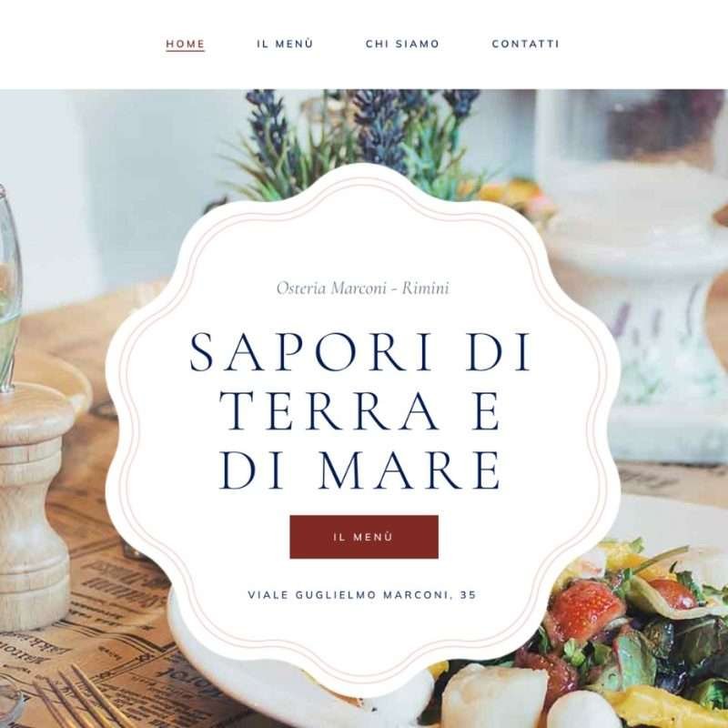Click the SAPORI DI heading line
728x728 pixels.
pyautogui.click(x=360, y=351)
